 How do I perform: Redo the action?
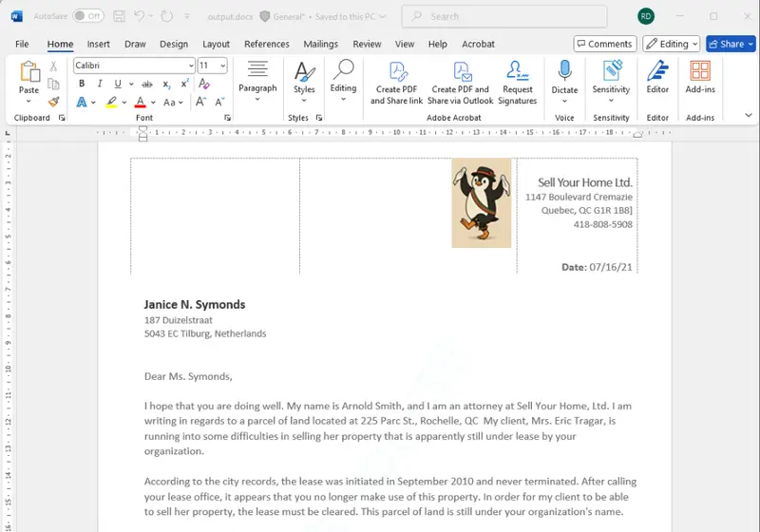(x=167, y=16)
